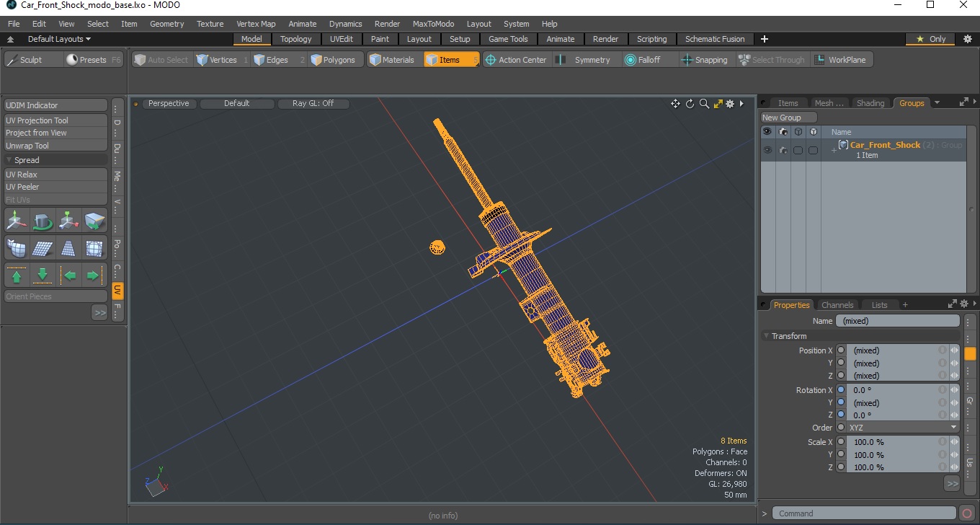The image size is (980, 525).
Task: Open Perspective view type dropdown
Action: click(169, 104)
